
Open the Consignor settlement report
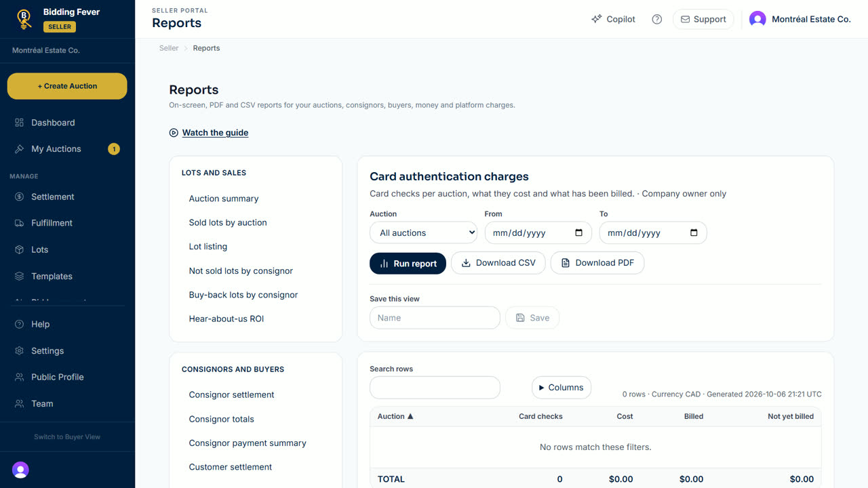232,394
